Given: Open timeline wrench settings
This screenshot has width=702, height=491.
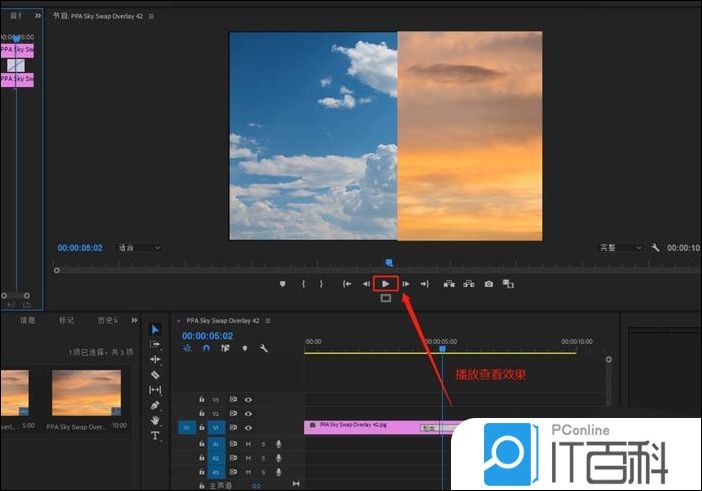Looking at the screenshot, I should click(x=264, y=349).
